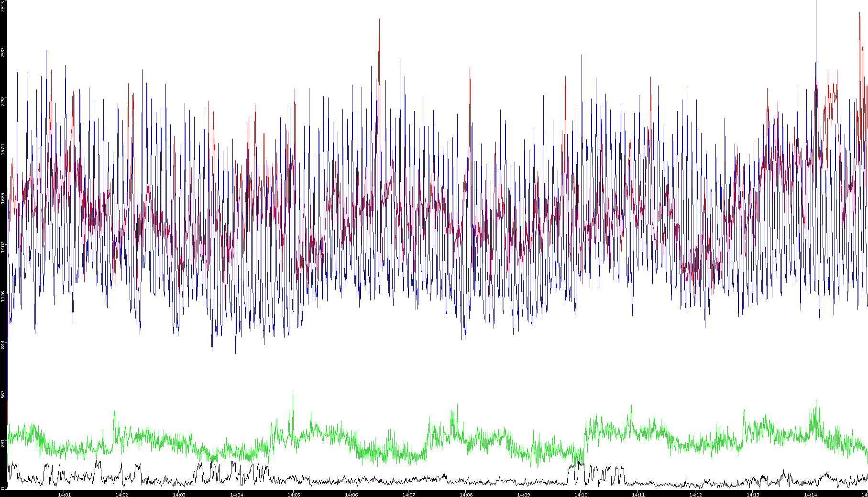Click the 14:07 time axis label
Screen dimensions: 868x497
click(x=408, y=495)
